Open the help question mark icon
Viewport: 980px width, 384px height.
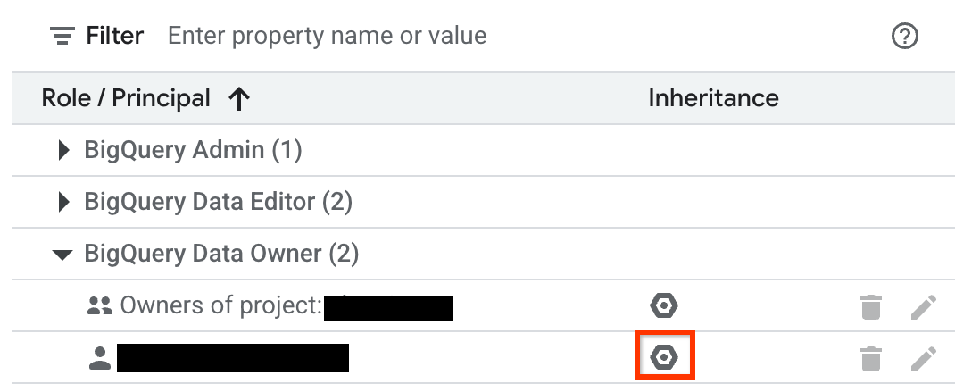pyautogui.click(x=905, y=37)
